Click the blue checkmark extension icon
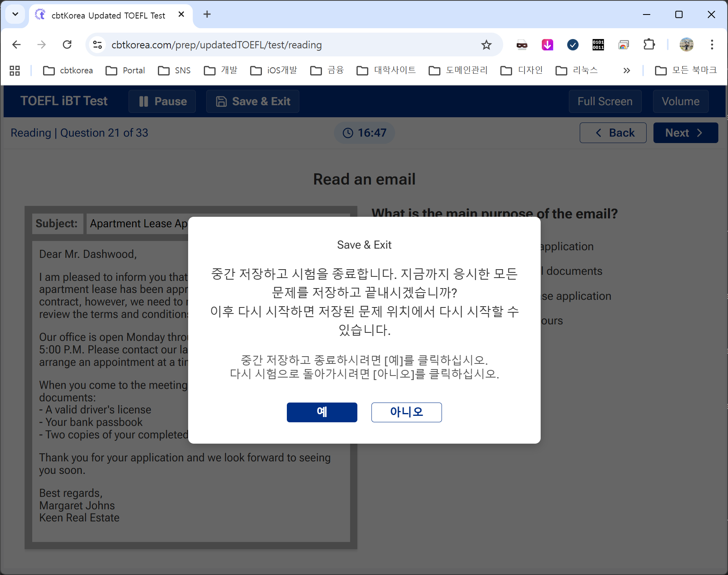728x575 pixels. pos(572,45)
